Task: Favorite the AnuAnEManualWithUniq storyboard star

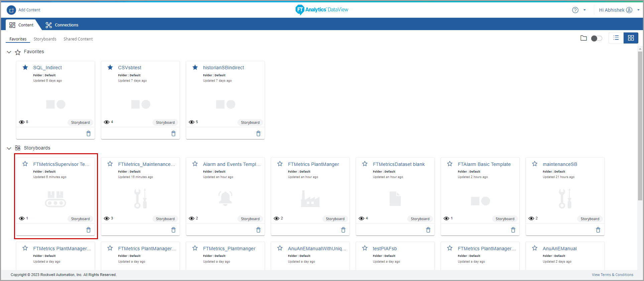Action: pyautogui.click(x=280, y=248)
